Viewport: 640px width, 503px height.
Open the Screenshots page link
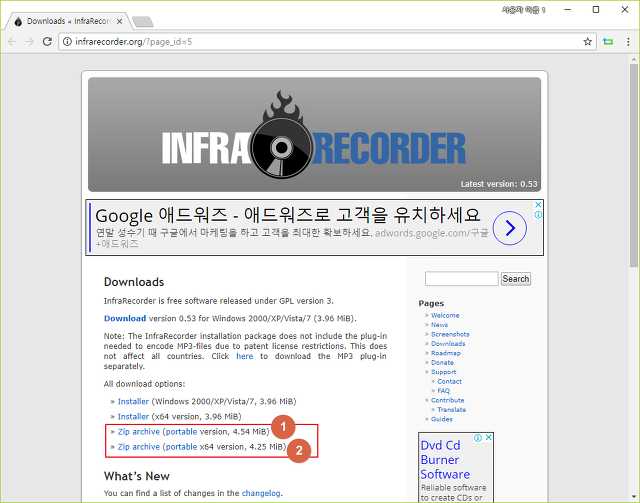coord(450,334)
